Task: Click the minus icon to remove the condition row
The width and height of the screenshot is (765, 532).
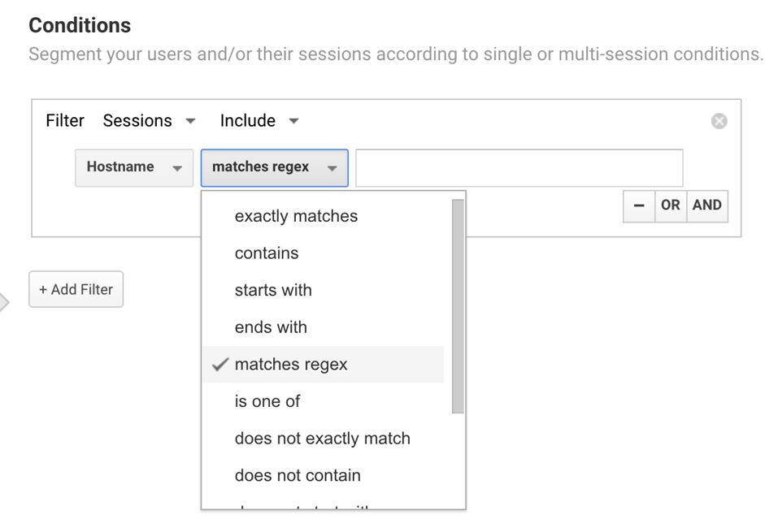Action: point(639,205)
